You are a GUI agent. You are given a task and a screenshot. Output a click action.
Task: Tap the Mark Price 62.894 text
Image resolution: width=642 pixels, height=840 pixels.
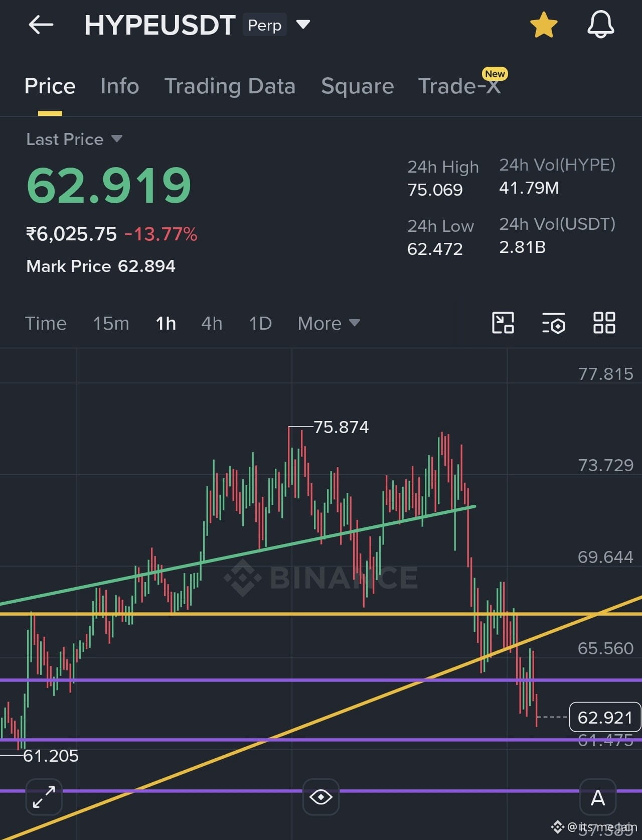[101, 266]
